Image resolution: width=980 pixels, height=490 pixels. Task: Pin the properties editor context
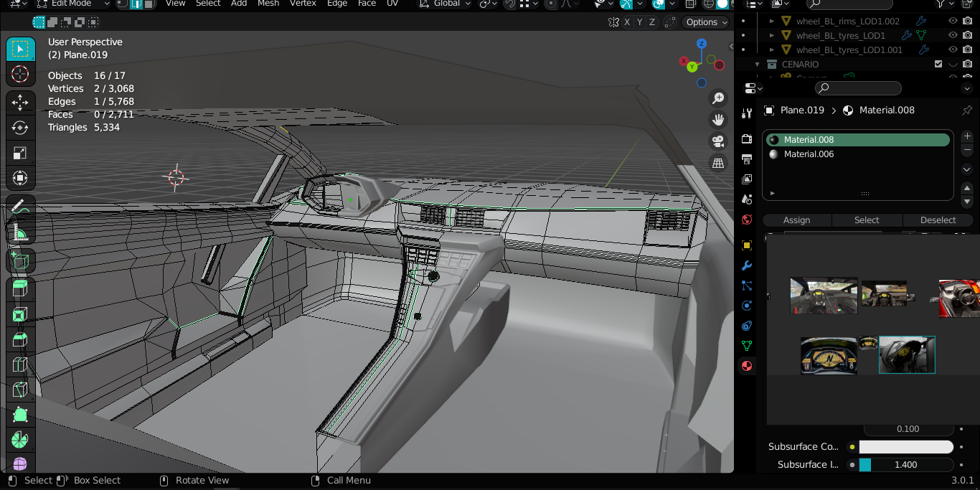point(966,110)
